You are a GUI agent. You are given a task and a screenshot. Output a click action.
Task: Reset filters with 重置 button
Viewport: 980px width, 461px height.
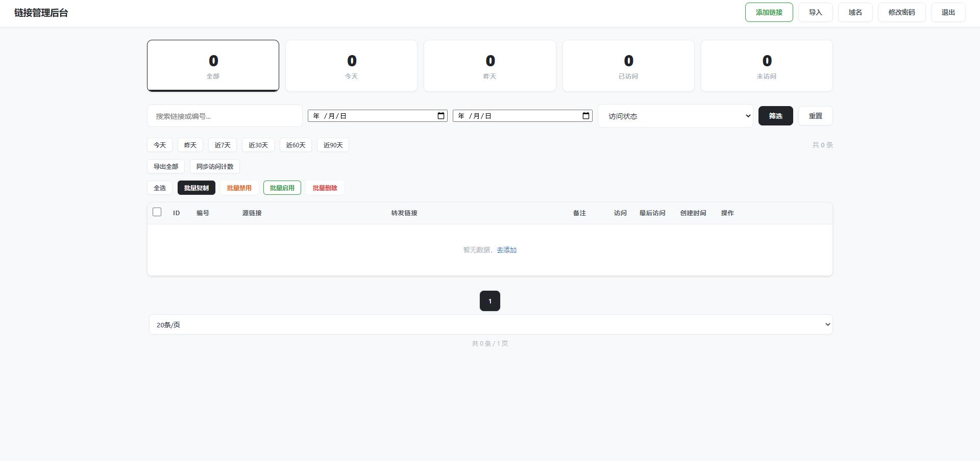point(815,116)
